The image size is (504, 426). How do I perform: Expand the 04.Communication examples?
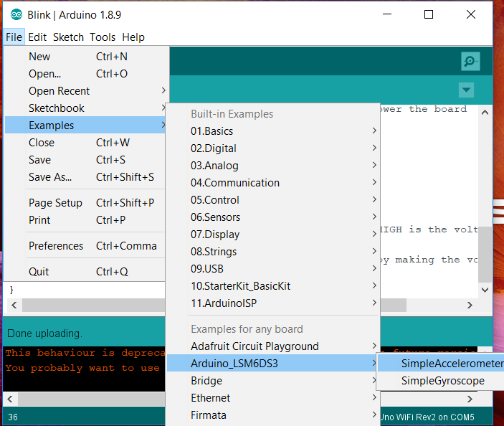pyautogui.click(x=273, y=183)
